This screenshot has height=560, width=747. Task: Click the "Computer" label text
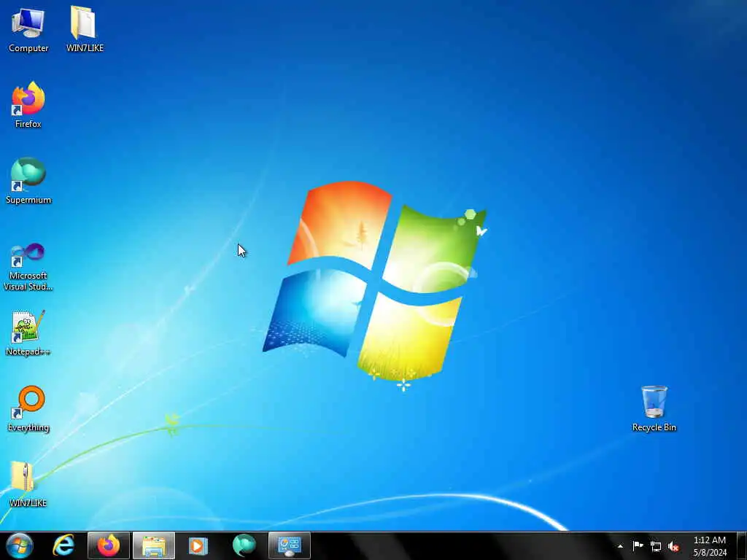point(28,48)
